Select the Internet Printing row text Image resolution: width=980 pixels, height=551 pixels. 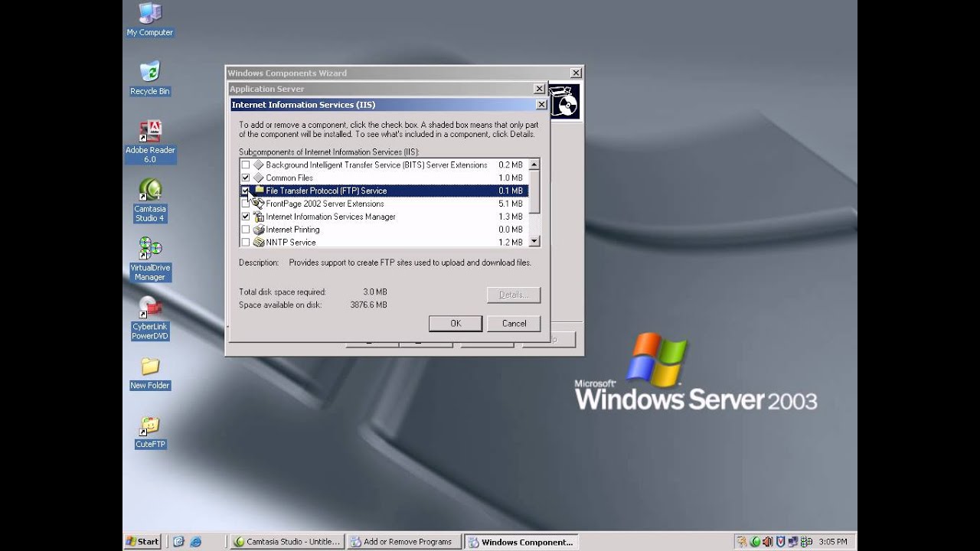292,230
